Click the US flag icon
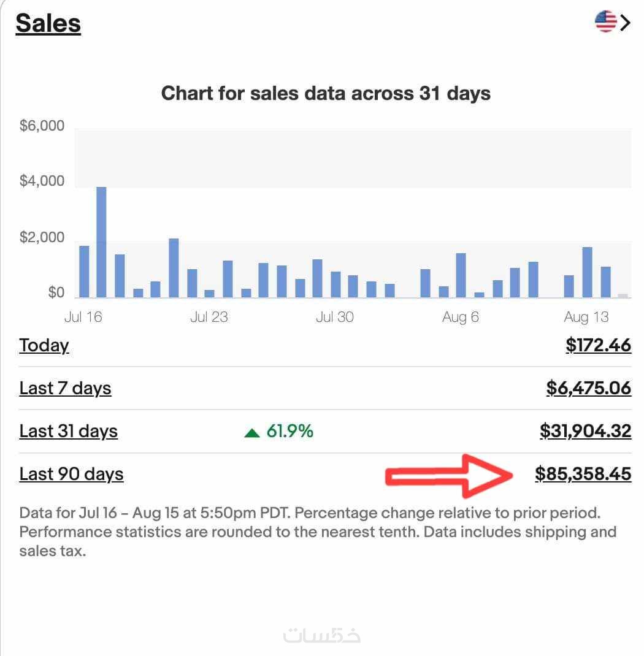644x656 pixels. click(605, 22)
